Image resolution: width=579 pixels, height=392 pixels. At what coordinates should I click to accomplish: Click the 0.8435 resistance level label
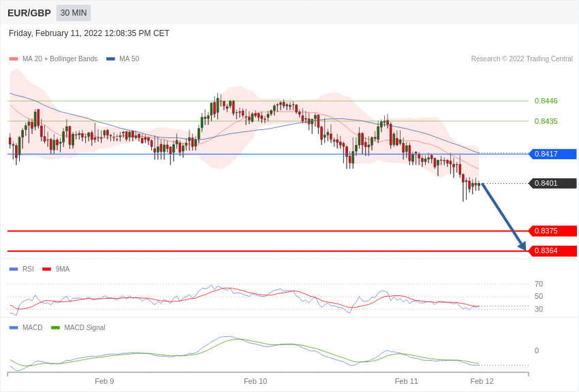(546, 121)
